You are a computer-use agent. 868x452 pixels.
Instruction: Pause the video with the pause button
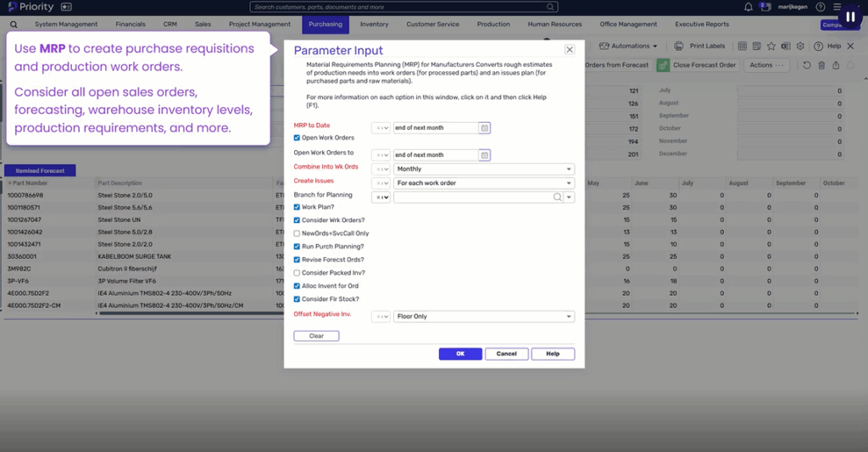click(849, 17)
